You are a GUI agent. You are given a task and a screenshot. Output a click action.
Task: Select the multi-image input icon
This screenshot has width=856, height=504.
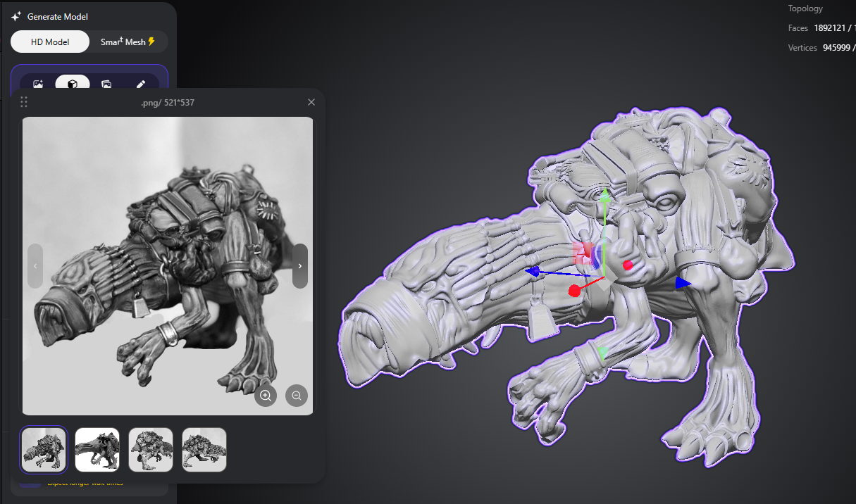[x=106, y=84]
